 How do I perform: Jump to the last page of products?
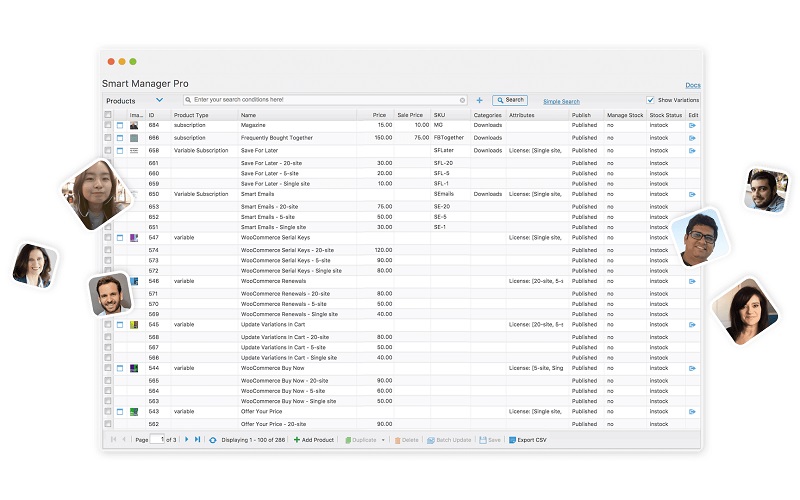point(197,440)
